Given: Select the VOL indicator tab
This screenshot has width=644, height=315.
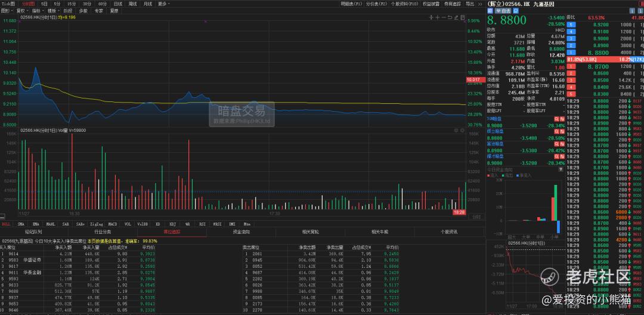Looking at the screenshot, I should click(128, 224).
